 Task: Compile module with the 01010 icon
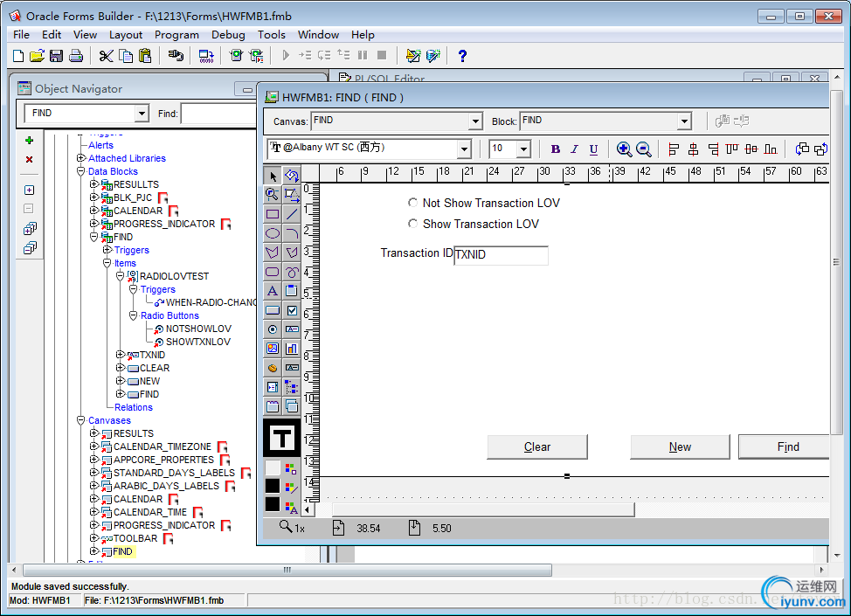pyautogui.click(x=206, y=56)
